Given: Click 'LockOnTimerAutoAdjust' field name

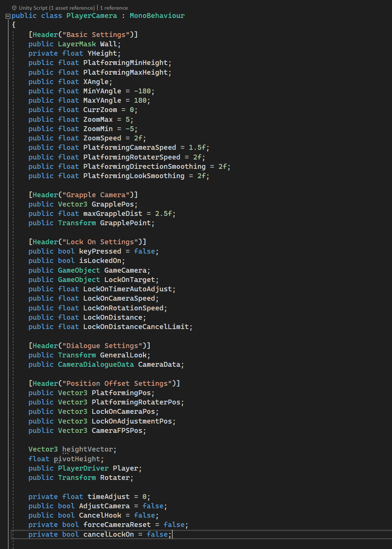Looking at the screenshot, I should pyautogui.click(x=128, y=289).
